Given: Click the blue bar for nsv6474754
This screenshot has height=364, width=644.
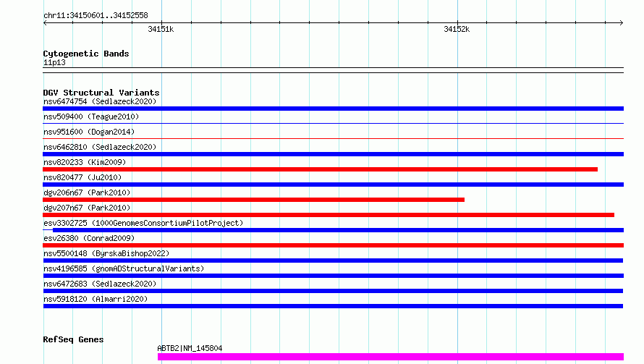Looking at the screenshot, I should point(333,109).
